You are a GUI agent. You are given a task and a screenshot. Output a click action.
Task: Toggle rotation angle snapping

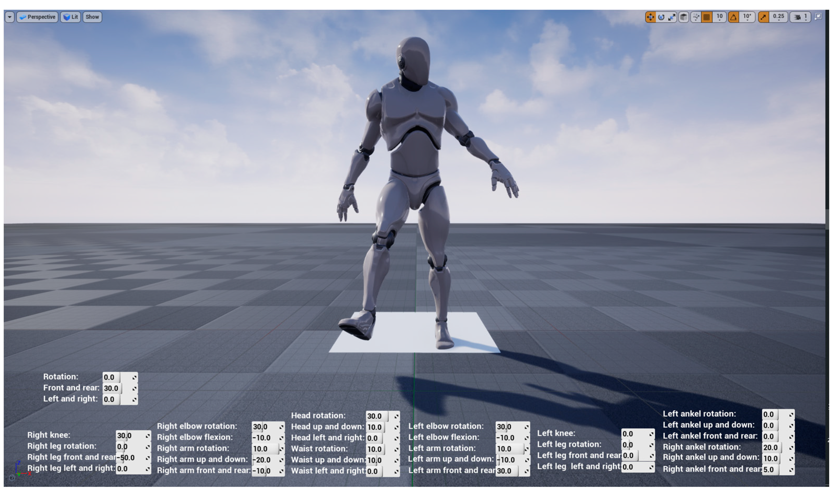tap(733, 17)
